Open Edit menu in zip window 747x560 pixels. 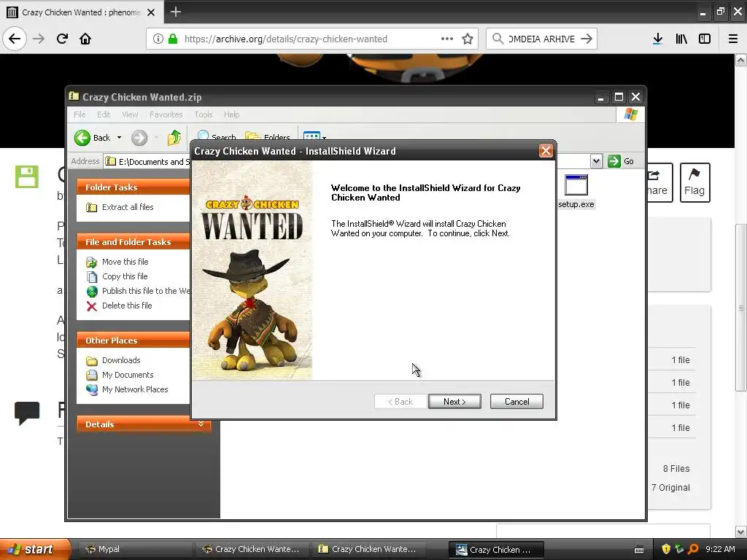click(x=104, y=114)
